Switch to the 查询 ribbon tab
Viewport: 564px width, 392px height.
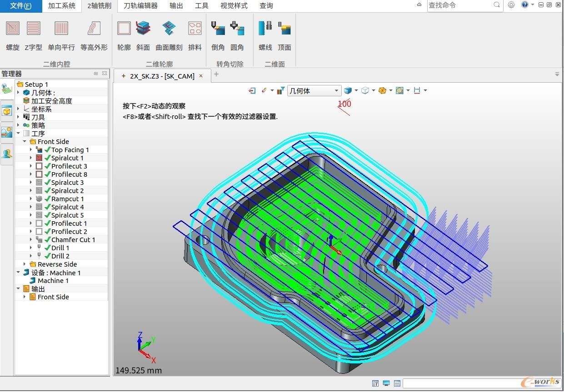tap(266, 6)
